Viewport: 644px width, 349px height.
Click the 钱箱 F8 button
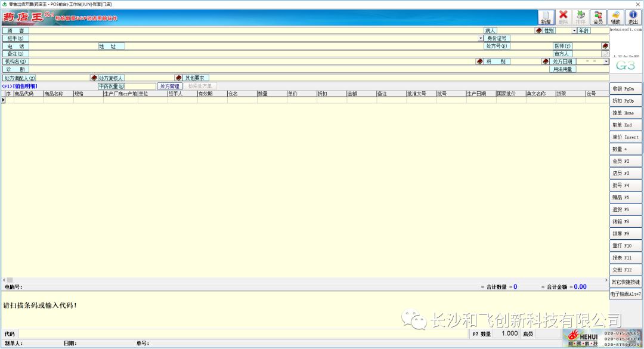626,221
